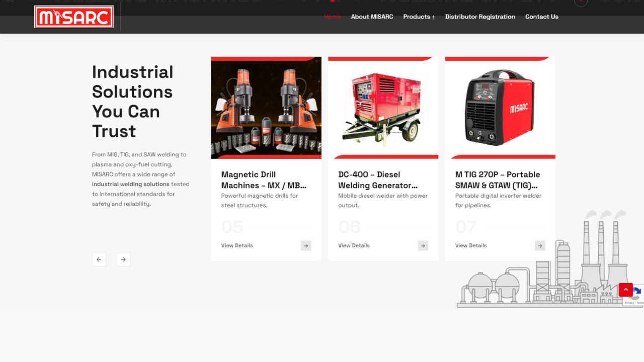Image resolution: width=644 pixels, height=362 pixels.
Task: Click the magnetic drill machines product image
Action: pos(266,108)
